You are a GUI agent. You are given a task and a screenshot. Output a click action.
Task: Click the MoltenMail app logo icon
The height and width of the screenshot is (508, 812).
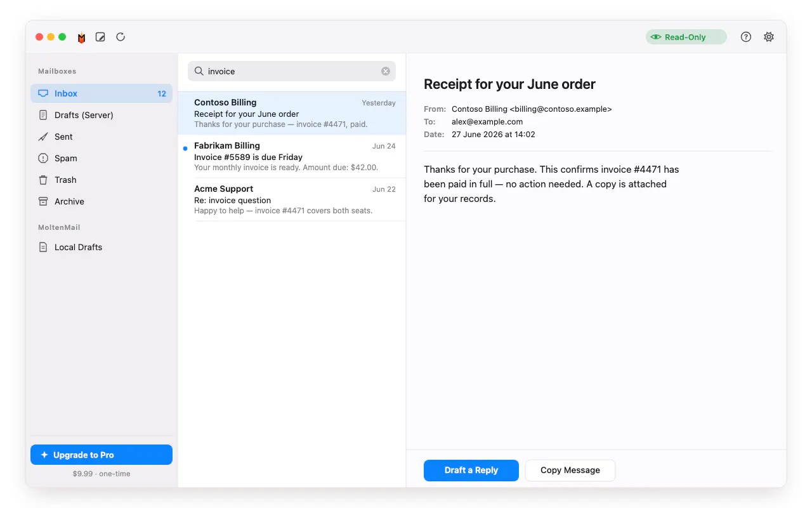pyautogui.click(x=81, y=37)
